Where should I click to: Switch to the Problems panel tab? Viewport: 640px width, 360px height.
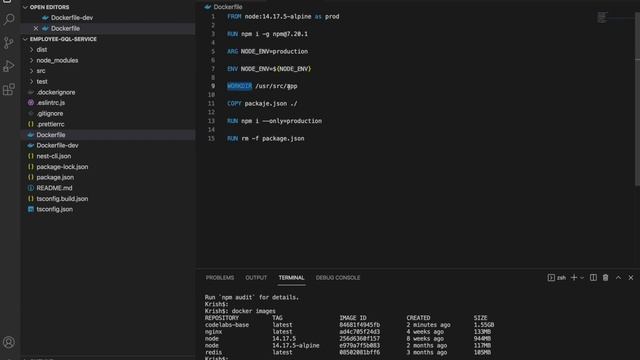click(220, 278)
